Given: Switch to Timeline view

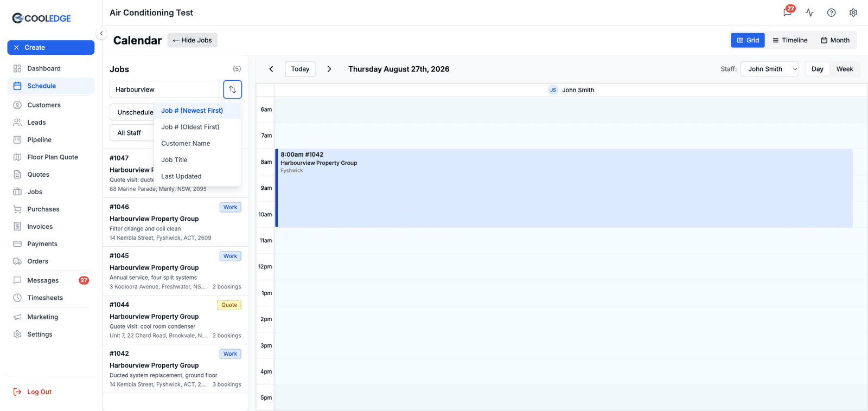Looking at the screenshot, I should [x=790, y=40].
